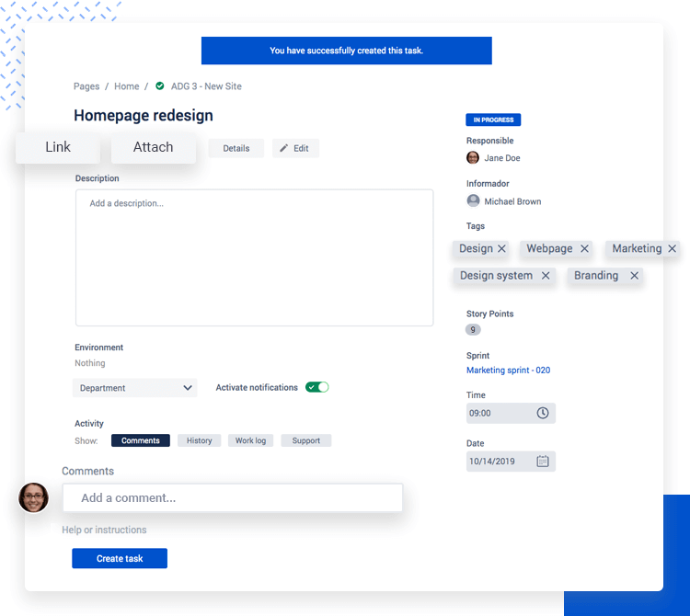Expand the Department dropdown
The height and width of the screenshot is (616, 690).
click(x=134, y=388)
